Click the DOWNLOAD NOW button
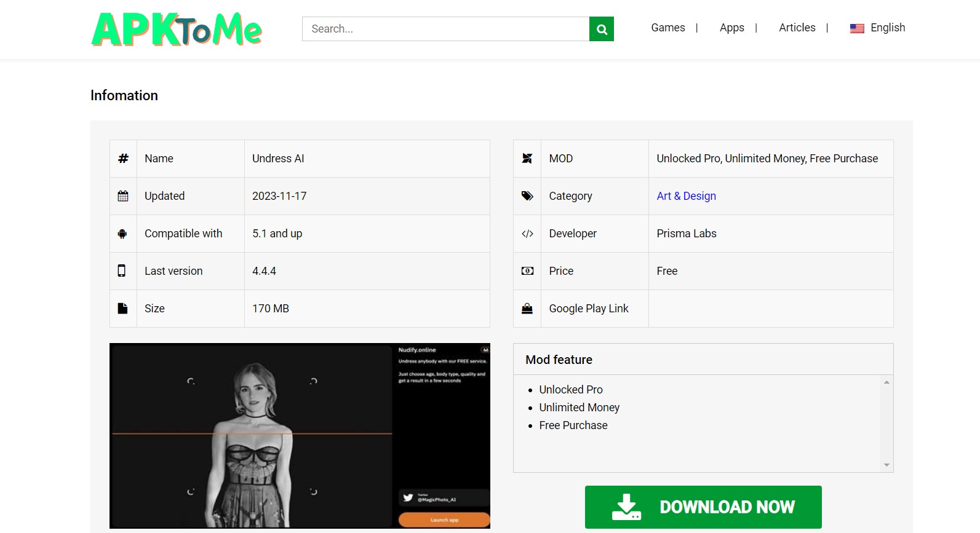 [703, 507]
